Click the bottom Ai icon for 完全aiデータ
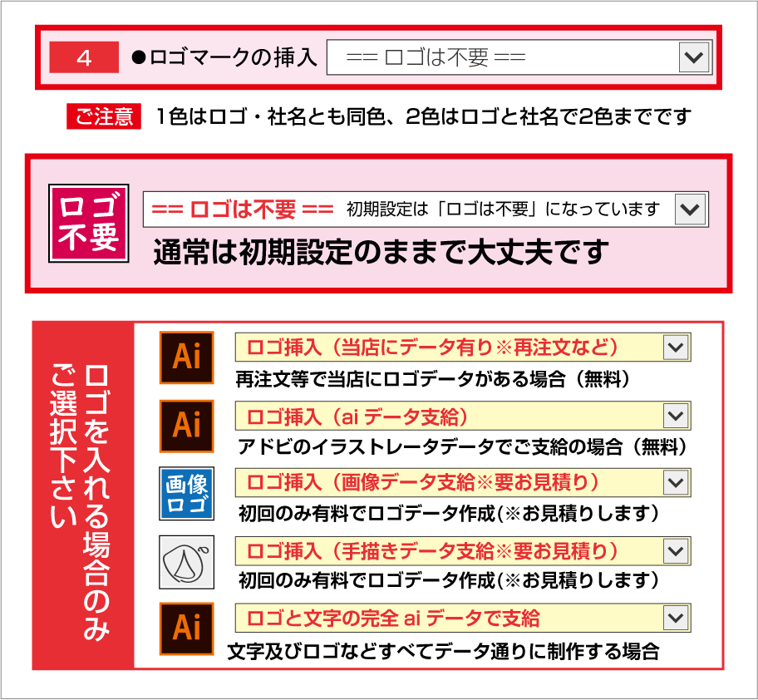The height and width of the screenshot is (700, 758). (187, 629)
